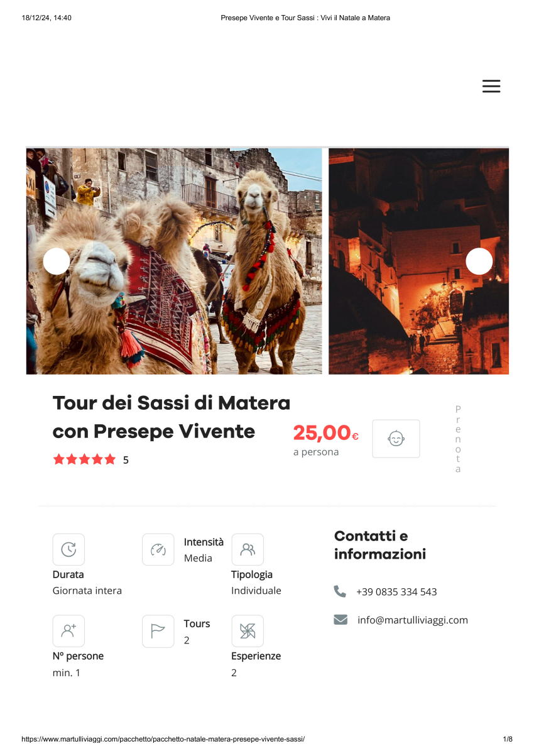Click the N° persone add-person icon
The height and width of the screenshot is (756, 534).
pyautogui.click(x=68, y=631)
